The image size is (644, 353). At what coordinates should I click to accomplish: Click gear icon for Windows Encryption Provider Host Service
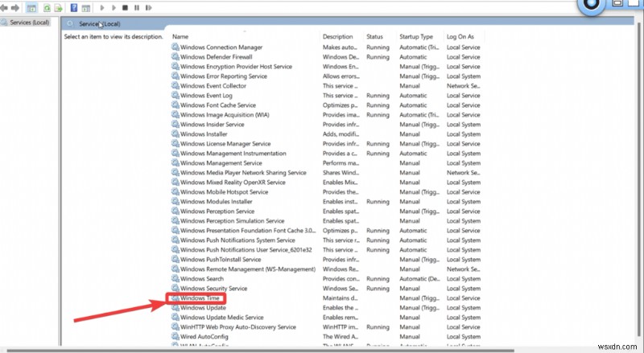pos(175,67)
